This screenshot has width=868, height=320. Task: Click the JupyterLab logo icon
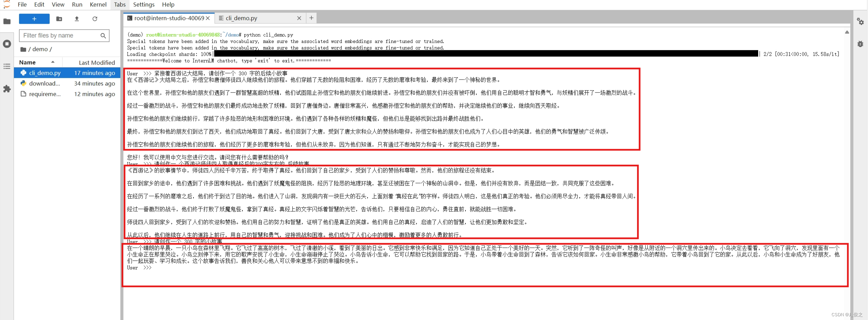(x=6, y=4)
